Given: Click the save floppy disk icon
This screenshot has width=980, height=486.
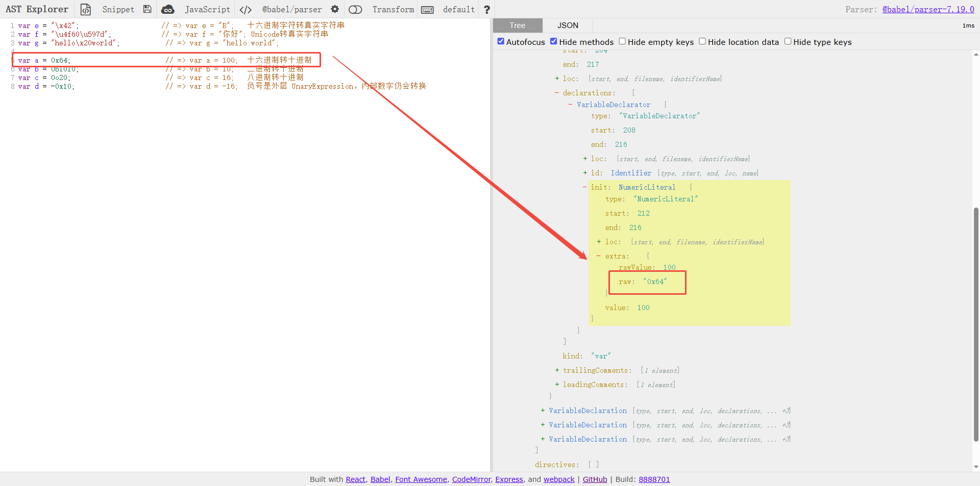Looking at the screenshot, I should 147,9.
